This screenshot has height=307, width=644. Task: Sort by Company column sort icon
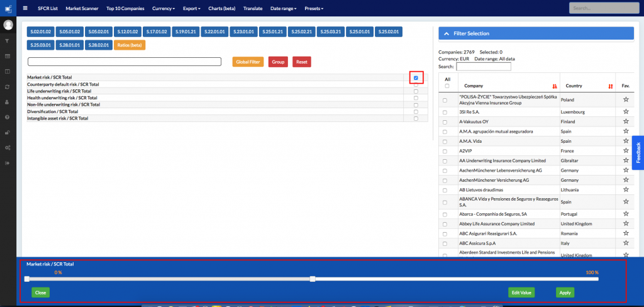coord(554,86)
